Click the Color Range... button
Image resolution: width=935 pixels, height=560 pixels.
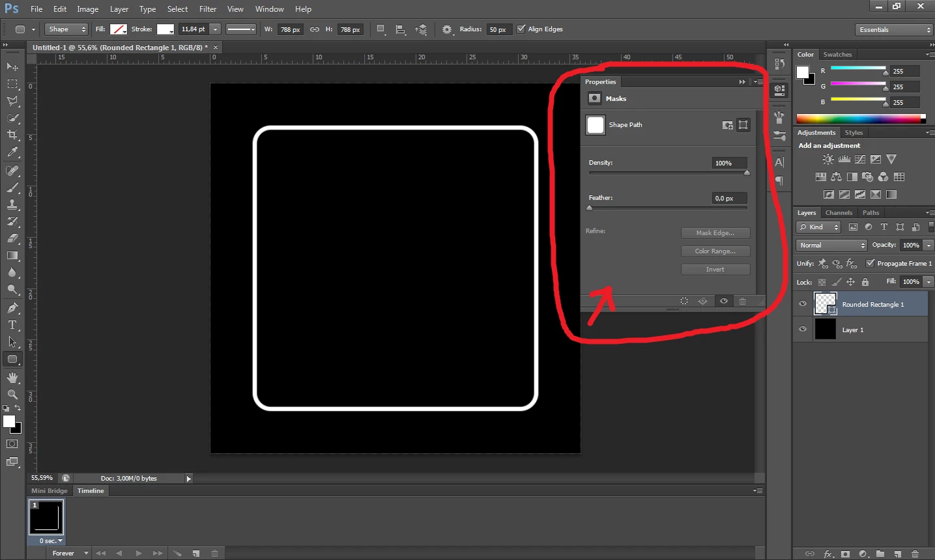point(715,251)
